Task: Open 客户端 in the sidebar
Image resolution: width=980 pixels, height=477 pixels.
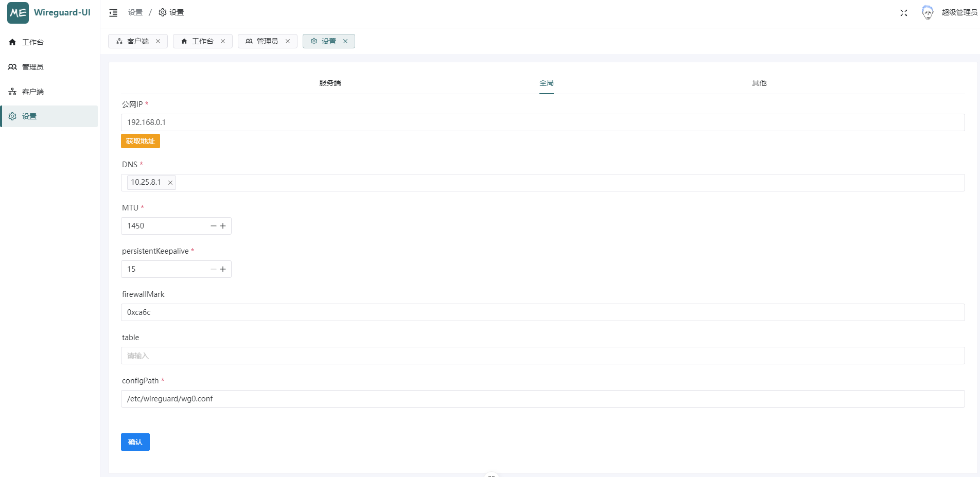Action: (x=33, y=92)
